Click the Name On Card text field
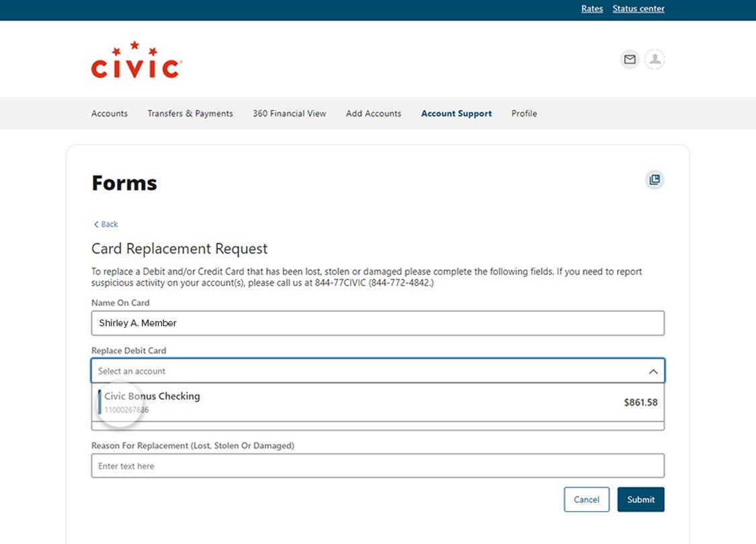Viewport: 756px width, 544px height. click(377, 323)
